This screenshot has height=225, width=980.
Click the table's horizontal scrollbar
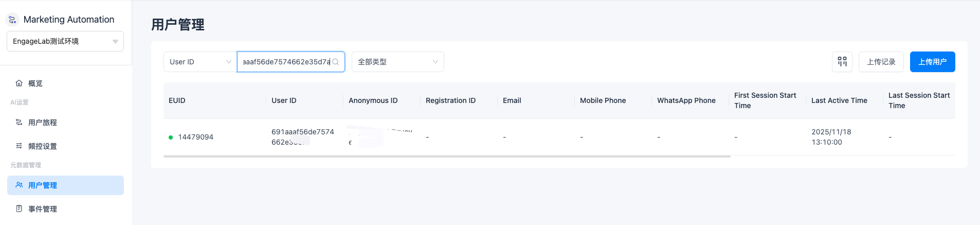click(x=447, y=156)
